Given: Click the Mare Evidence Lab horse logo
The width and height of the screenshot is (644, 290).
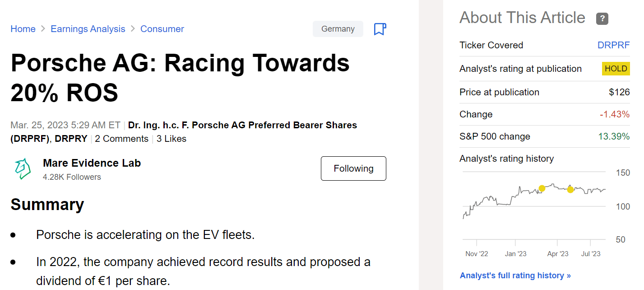Looking at the screenshot, I should [x=22, y=168].
